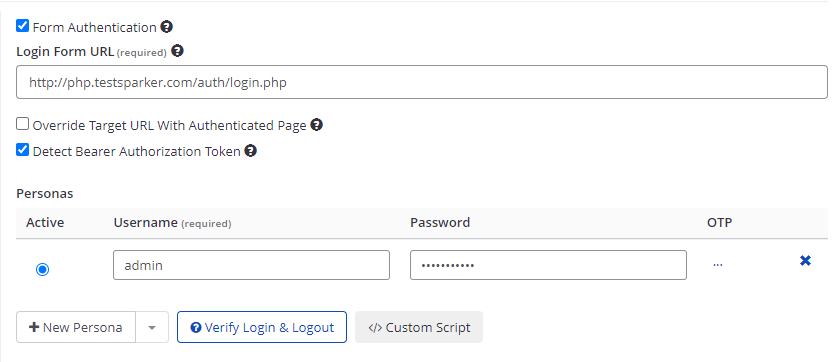836x362 pixels.
Task: Click the plus icon on New Persona
Action: (34, 327)
